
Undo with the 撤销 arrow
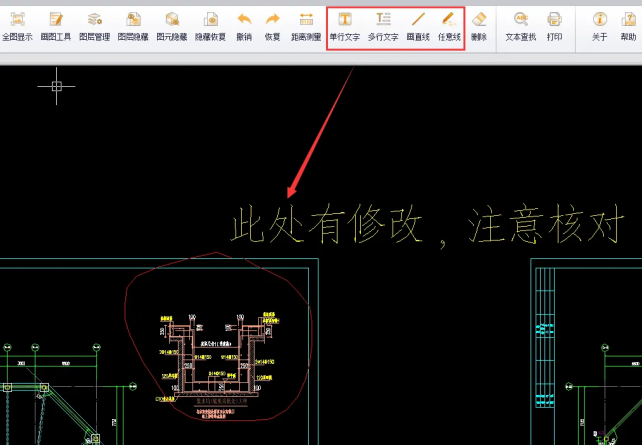click(x=244, y=25)
